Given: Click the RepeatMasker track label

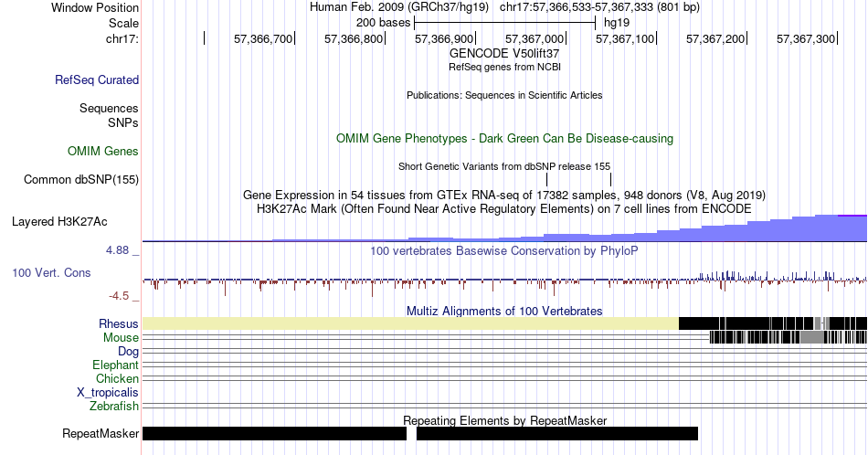Looking at the screenshot, I should pyautogui.click(x=101, y=433).
